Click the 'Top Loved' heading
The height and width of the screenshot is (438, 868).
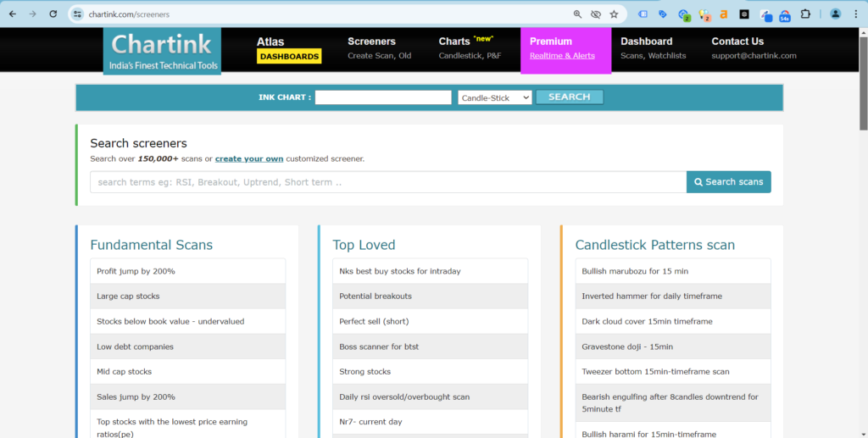pos(364,245)
